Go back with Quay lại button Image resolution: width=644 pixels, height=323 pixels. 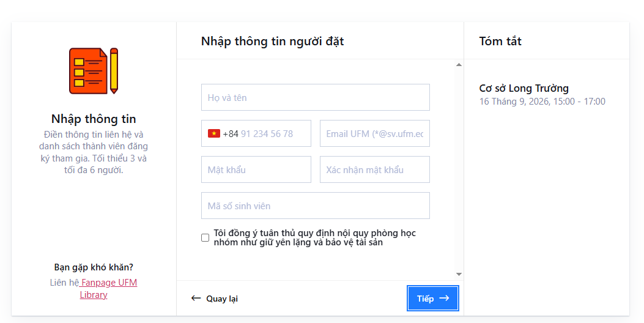215,299
